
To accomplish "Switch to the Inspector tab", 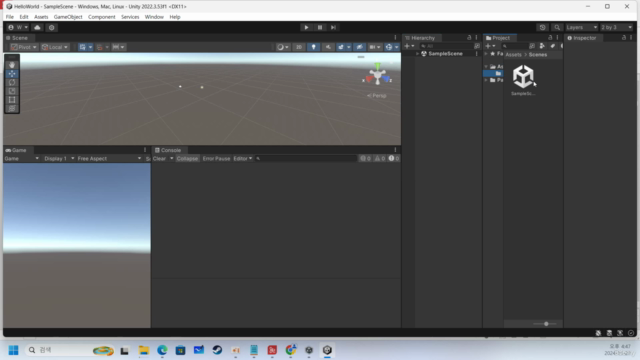I will [582, 38].
